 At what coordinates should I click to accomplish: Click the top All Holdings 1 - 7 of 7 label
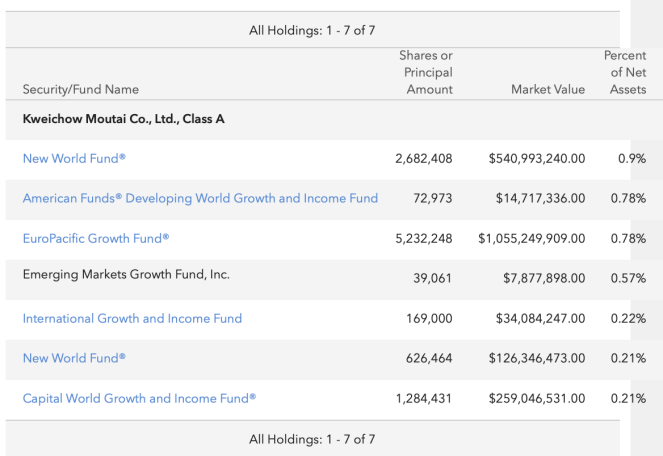pyautogui.click(x=312, y=30)
